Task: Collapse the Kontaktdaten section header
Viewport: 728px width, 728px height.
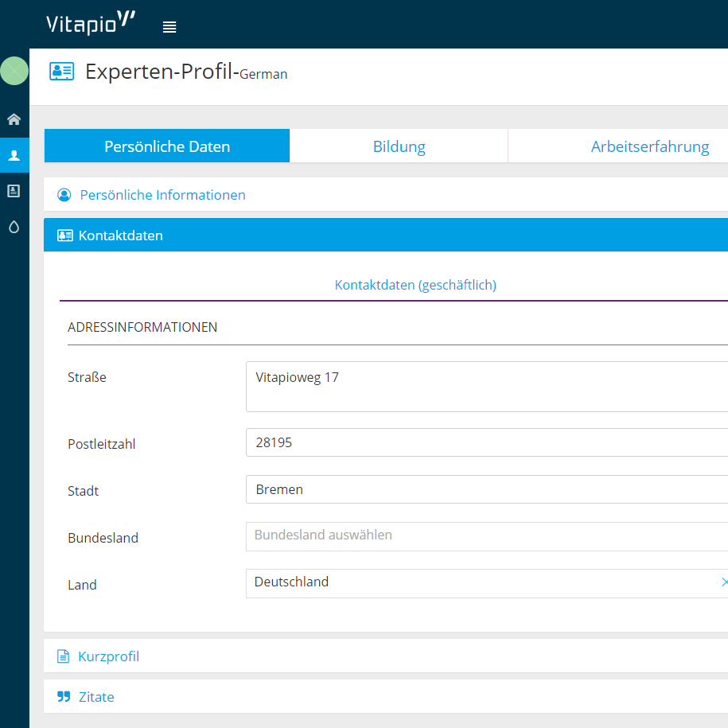Action: coord(121,236)
